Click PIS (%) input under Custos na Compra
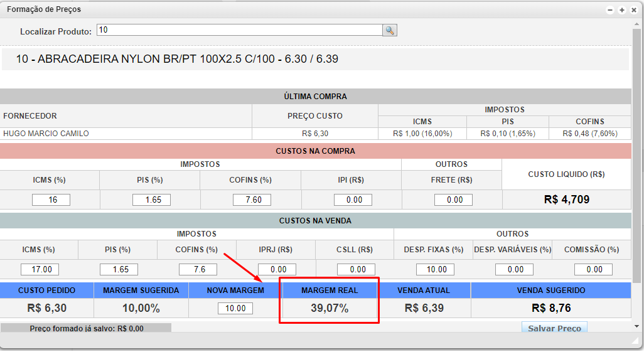The width and height of the screenshot is (644, 352). 151,200
